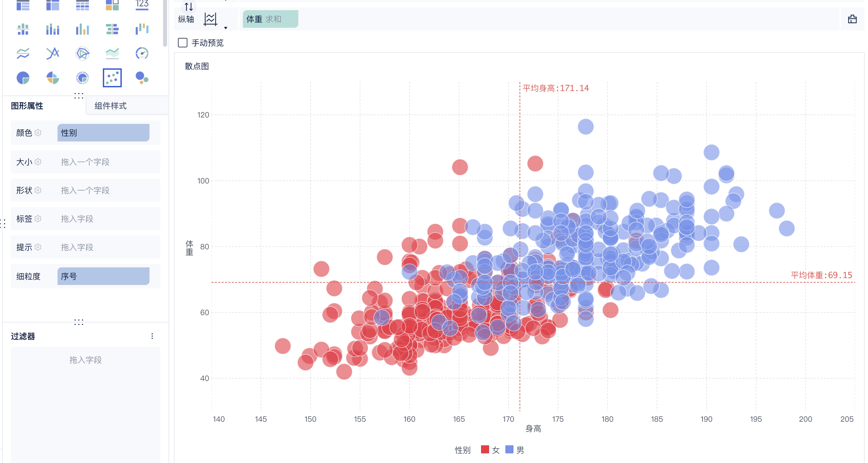Select the gauge dashboard chart icon
The image size is (868, 463).
(x=142, y=53)
